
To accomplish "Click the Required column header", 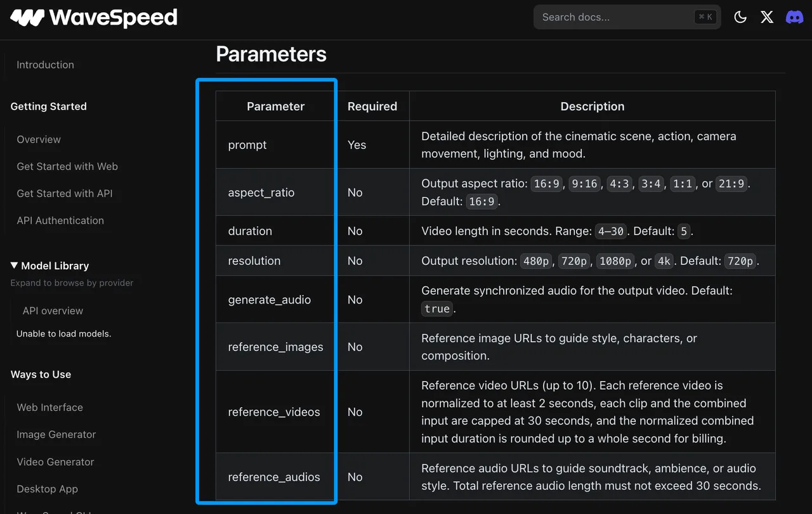I will (372, 106).
